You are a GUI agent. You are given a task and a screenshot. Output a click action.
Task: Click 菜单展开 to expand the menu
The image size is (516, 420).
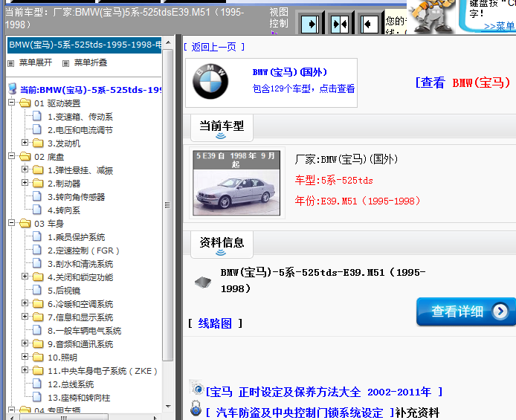pyautogui.click(x=36, y=62)
